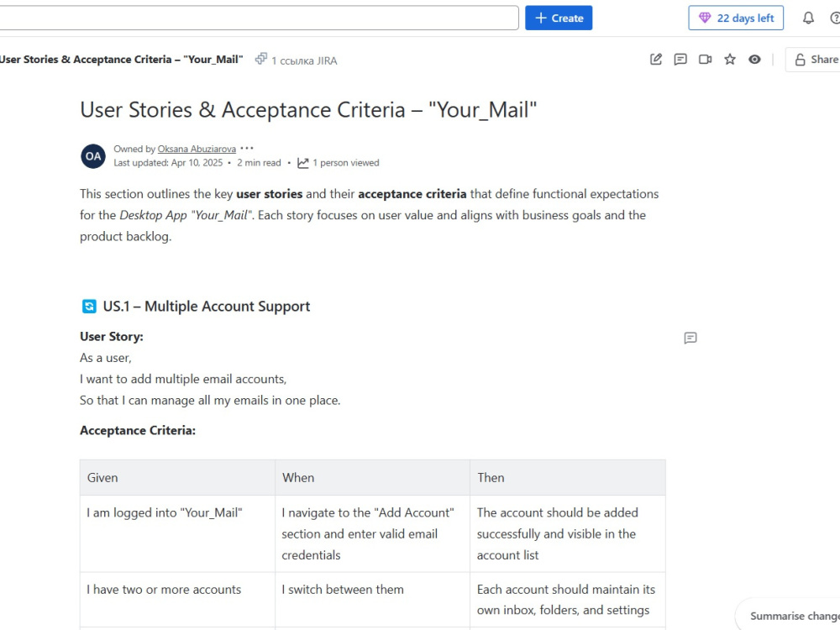Focus the top search input field
This screenshot has height=630, width=840.
tap(257, 18)
